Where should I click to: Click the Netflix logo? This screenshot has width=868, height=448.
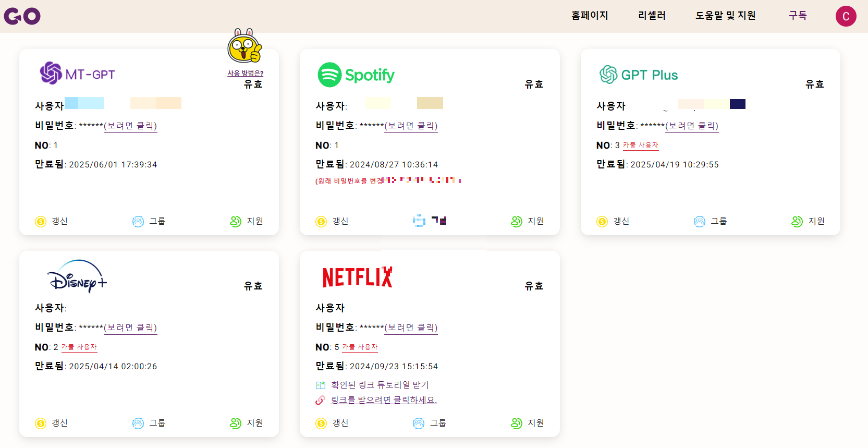[358, 277]
